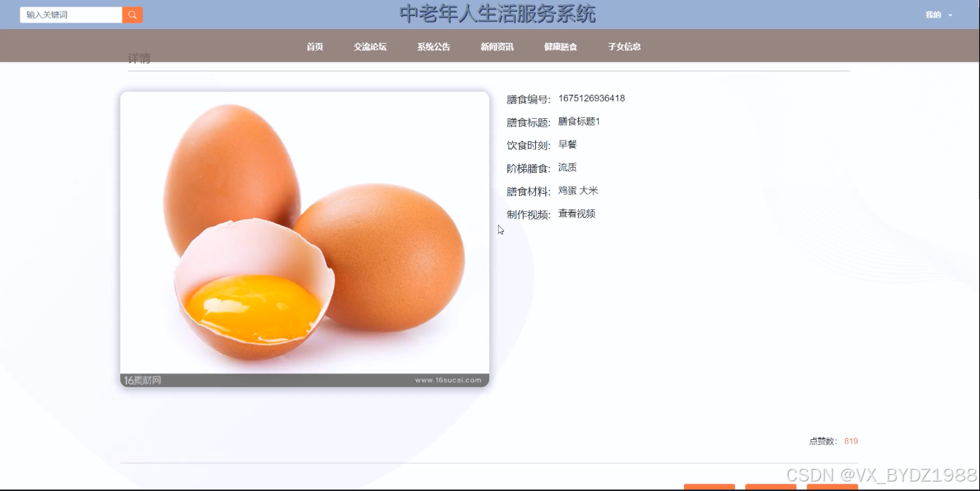The width and height of the screenshot is (980, 491).
Task: Open the 我的 user dropdown menu
Action: tap(938, 15)
